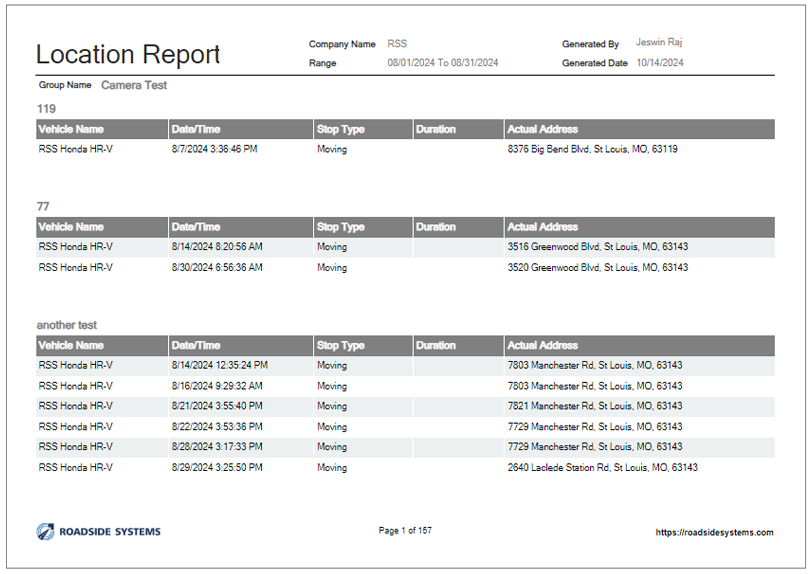
Task: Click date 8/14/2024 8:20:56 AM
Action: [x=217, y=247]
